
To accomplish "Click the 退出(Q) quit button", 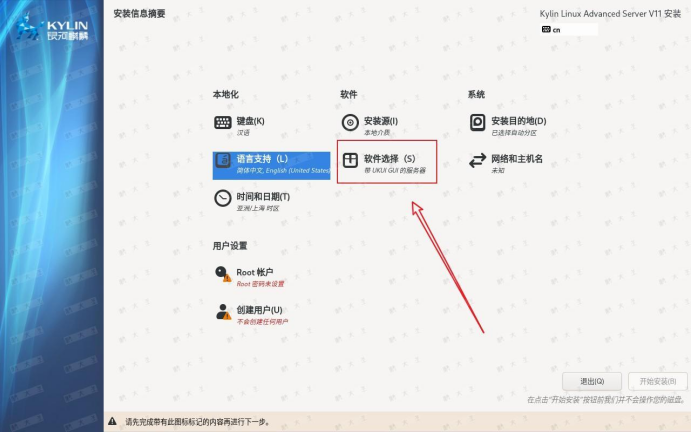I will click(592, 381).
